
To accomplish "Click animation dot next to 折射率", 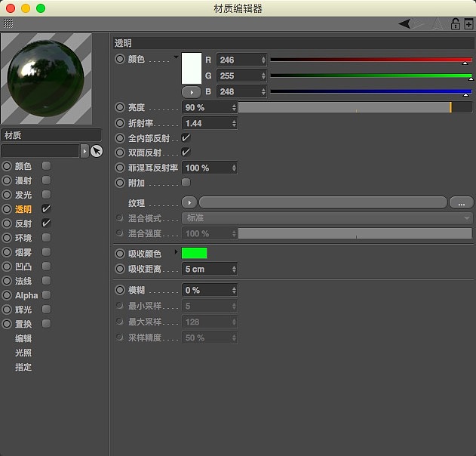I will click(x=120, y=123).
